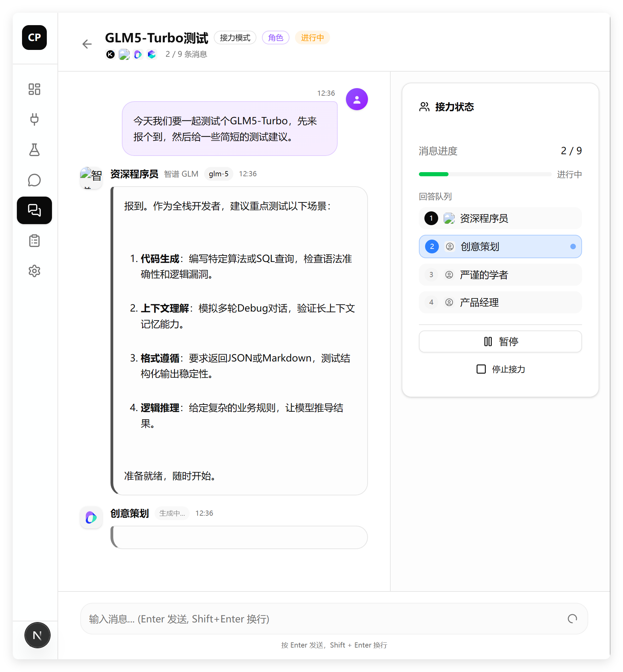Select 严谨的学者 in the answer queue
623x672 pixels.
click(500, 275)
